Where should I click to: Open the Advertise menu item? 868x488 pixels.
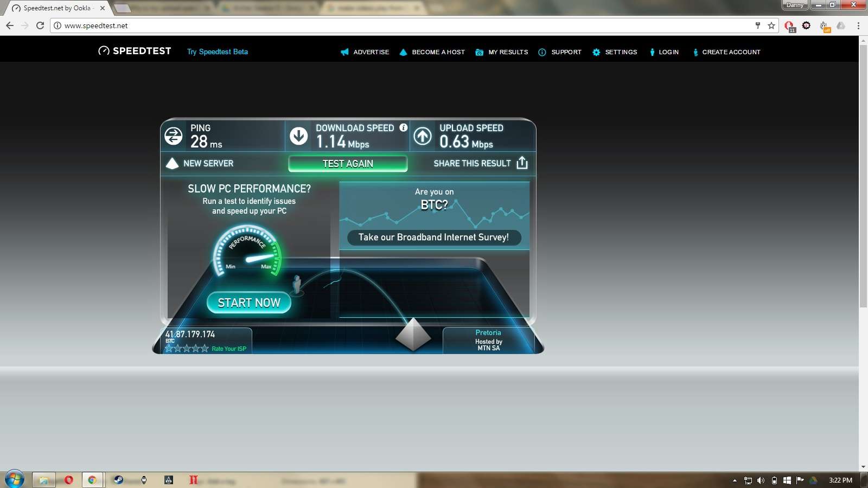pos(365,52)
